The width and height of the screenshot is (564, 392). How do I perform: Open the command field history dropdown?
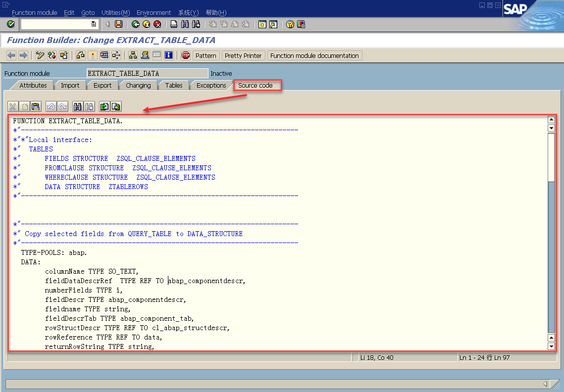coord(94,24)
